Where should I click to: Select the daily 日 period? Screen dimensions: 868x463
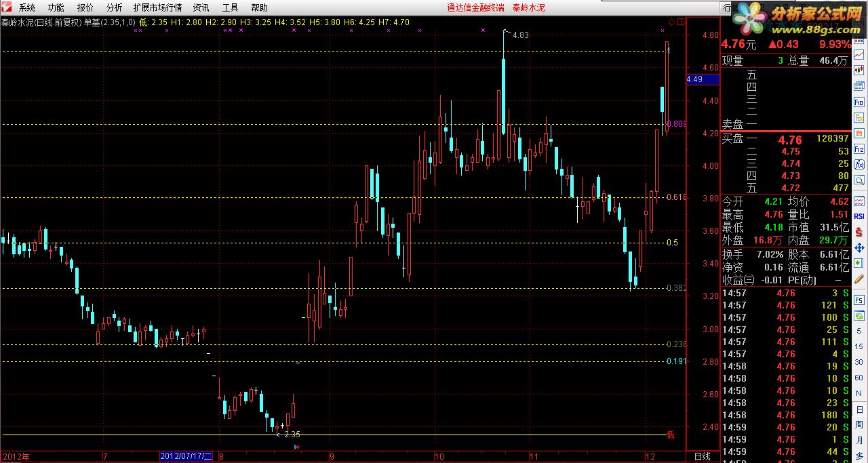coord(859,408)
